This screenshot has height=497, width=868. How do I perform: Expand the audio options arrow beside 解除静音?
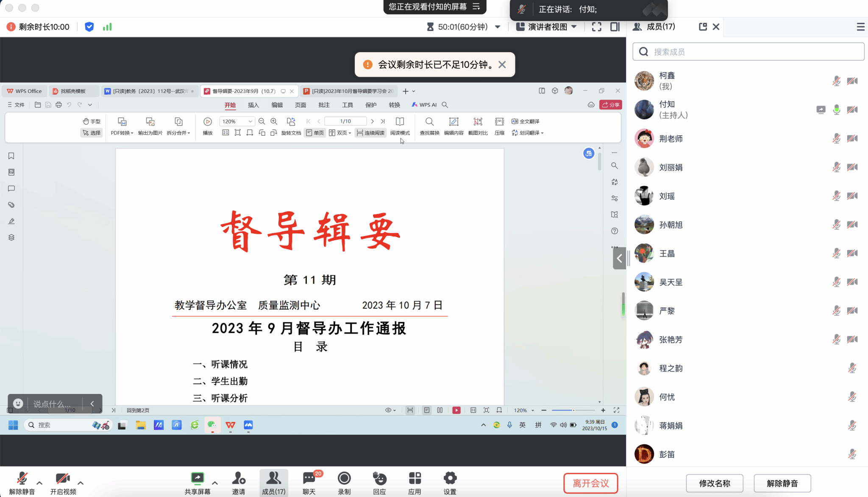click(x=39, y=483)
